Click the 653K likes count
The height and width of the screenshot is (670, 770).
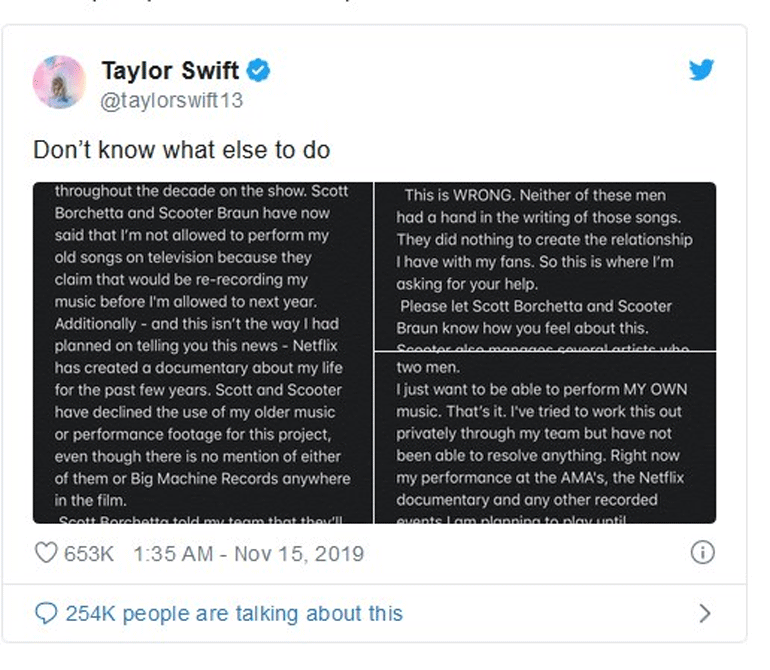pos(89,553)
